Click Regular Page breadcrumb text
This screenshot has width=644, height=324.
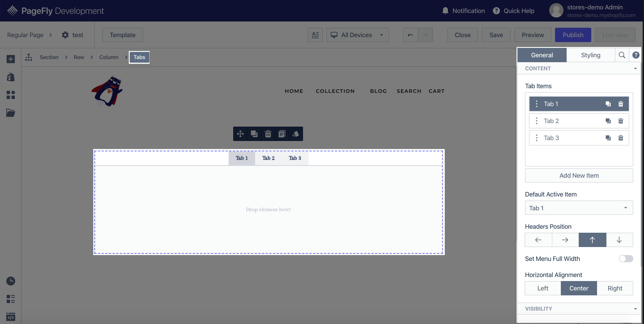click(25, 35)
